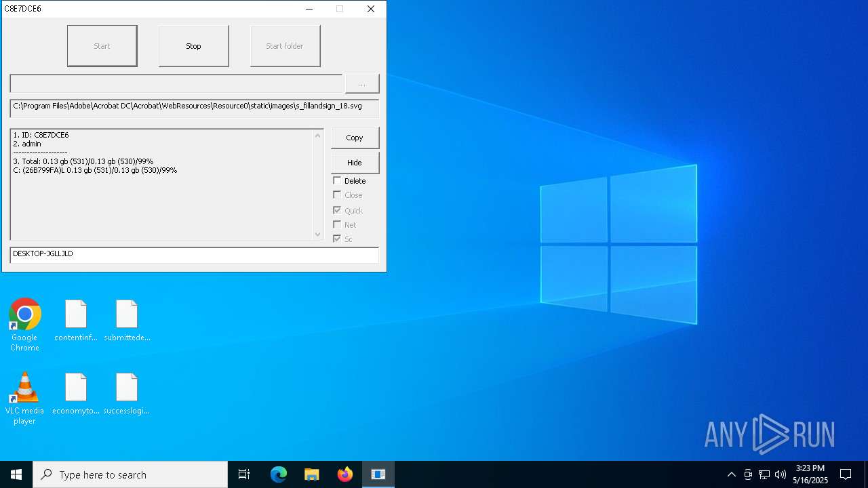Click the empty path input field
This screenshot has height=488, width=868.
[176, 83]
